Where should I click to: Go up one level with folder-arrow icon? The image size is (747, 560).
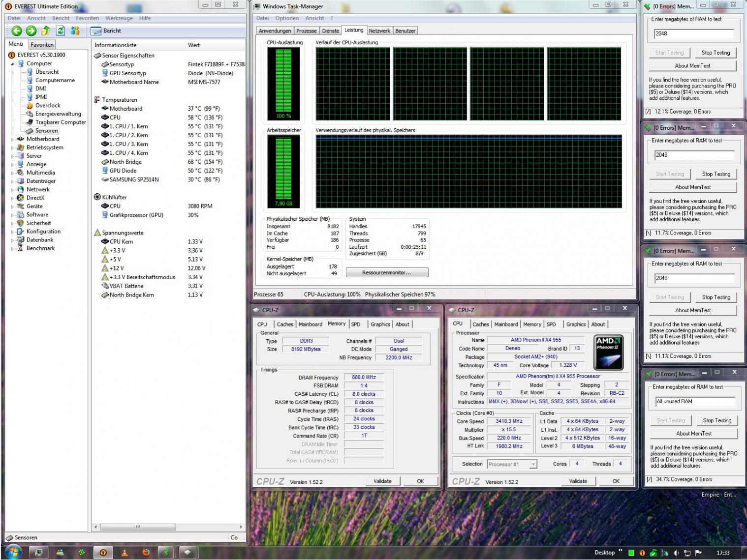[45, 31]
